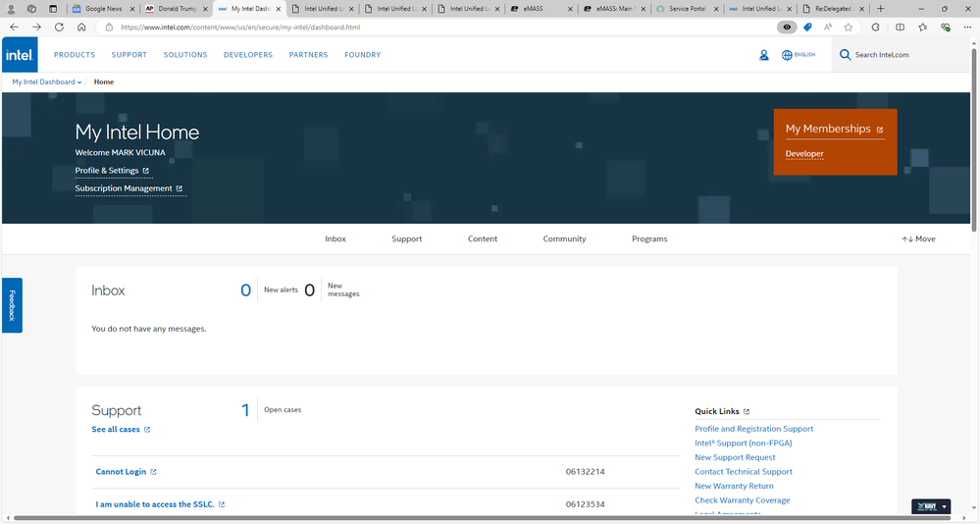Open the Feedback side tab

(x=12, y=305)
